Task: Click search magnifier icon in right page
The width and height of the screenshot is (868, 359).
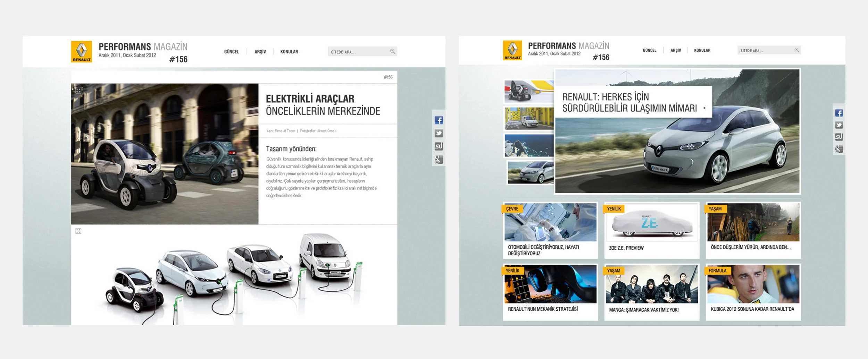Action: coord(797,50)
